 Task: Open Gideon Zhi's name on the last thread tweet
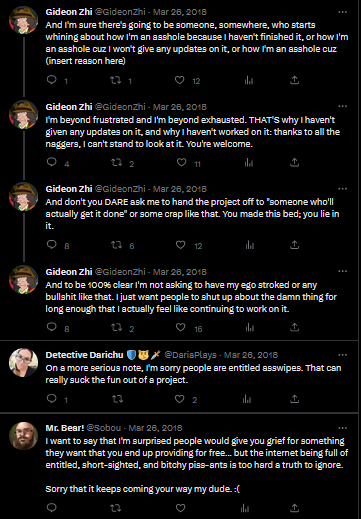(x=69, y=272)
